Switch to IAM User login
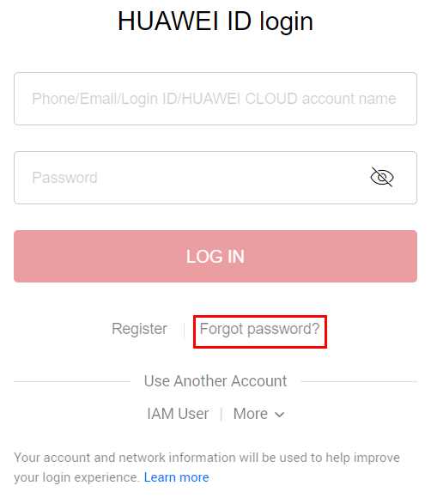The image size is (437, 504). pos(178,414)
